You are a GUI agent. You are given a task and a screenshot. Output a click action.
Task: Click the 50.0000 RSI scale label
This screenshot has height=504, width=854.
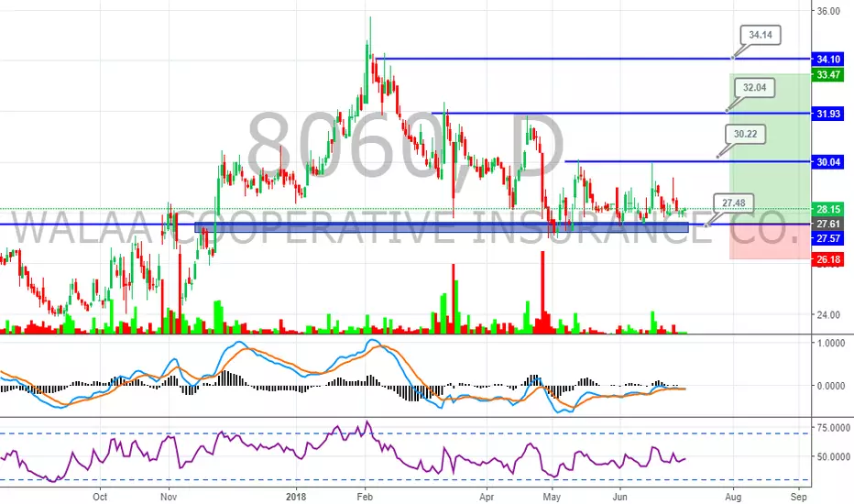(x=833, y=456)
